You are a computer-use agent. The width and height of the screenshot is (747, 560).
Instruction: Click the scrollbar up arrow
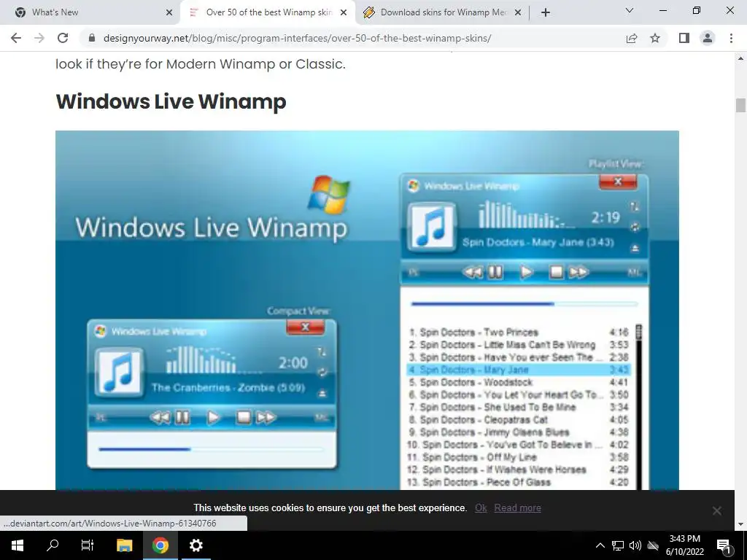pyautogui.click(x=740, y=58)
